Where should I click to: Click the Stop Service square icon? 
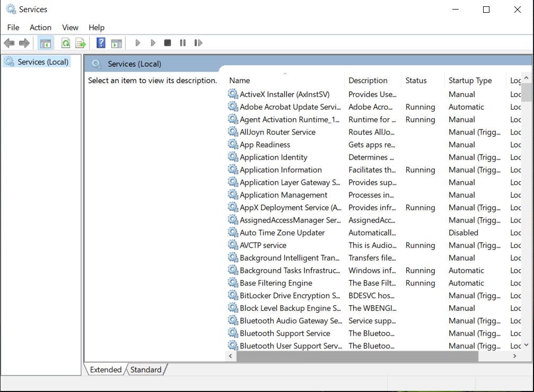click(x=167, y=43)
